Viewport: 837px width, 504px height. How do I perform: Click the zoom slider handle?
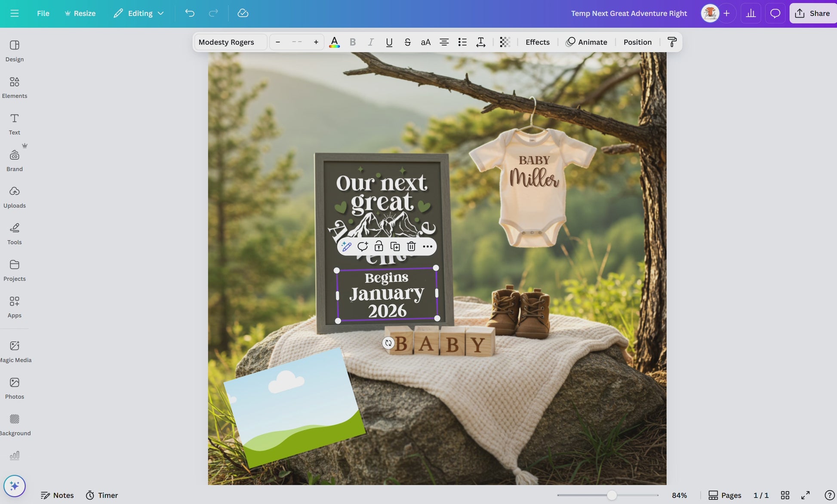coord(612,495)
